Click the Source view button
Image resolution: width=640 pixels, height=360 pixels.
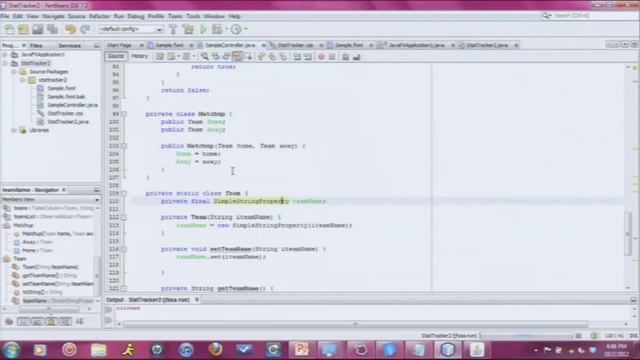pyautogui.click(x=116, y=56)
